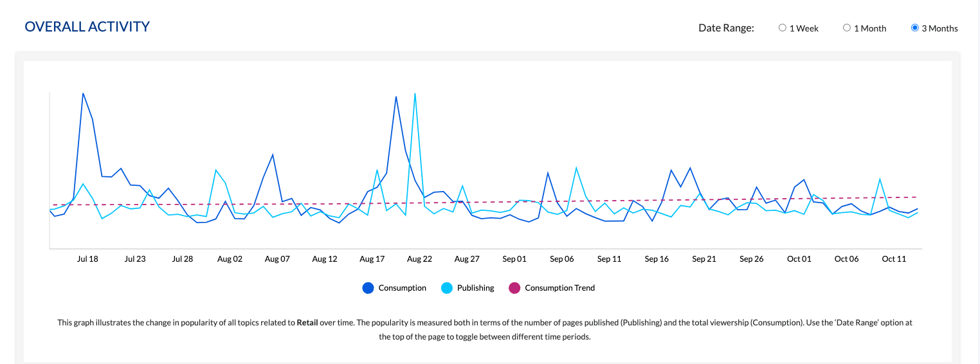Select the 1 Month radio button
Screen dimensions: 980x364
click(x=847, y=28)
